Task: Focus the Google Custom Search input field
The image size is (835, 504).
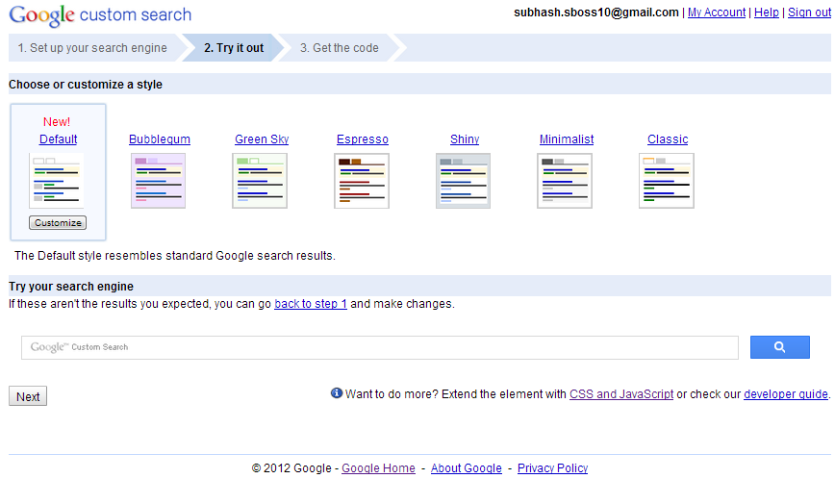Action: tap(380, 347)
